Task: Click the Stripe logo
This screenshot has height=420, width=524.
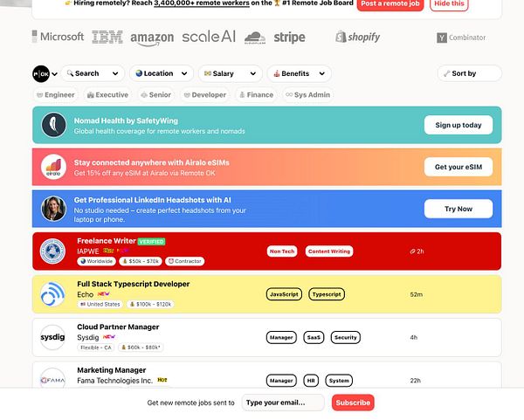Action: [289, 37]
